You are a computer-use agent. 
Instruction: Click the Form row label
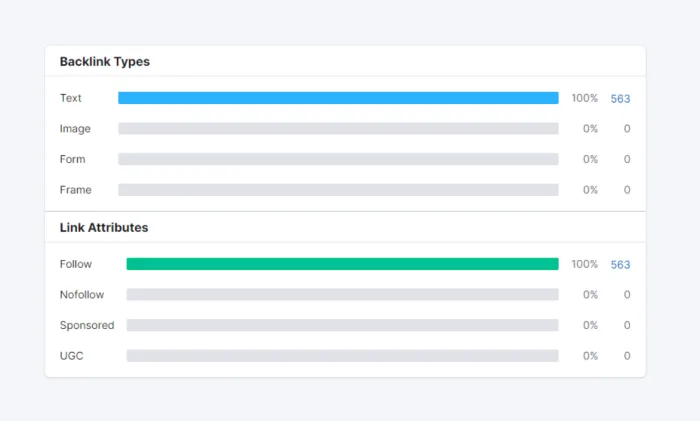(x=73, y=159)
